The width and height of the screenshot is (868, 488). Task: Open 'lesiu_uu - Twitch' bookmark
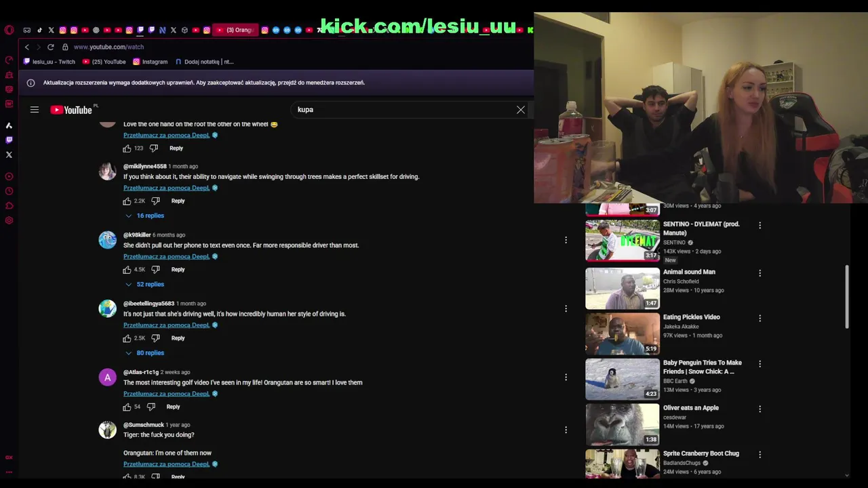tap(50, 62)
